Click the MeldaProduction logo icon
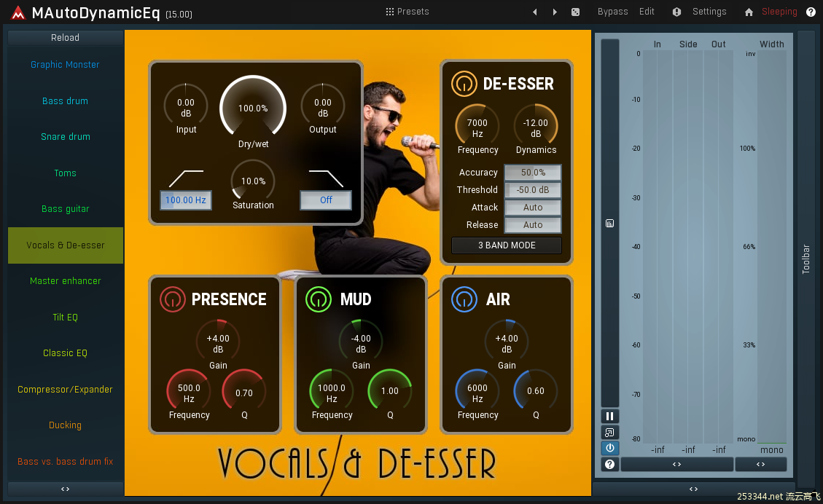This screenshot has width=823, height=504. [17, 12]
